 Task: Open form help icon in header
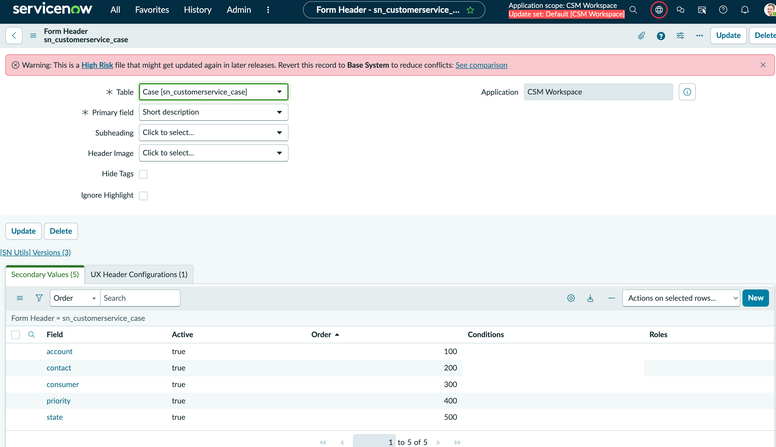(x=661, y=36)
